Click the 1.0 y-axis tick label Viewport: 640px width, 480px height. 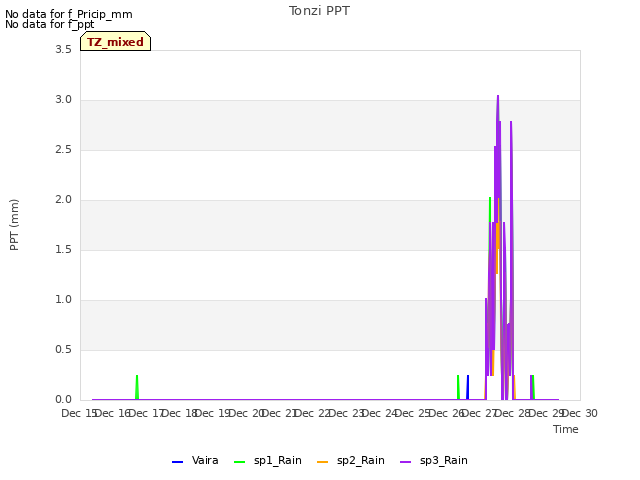pyautogui.click(x=63, y=300)
